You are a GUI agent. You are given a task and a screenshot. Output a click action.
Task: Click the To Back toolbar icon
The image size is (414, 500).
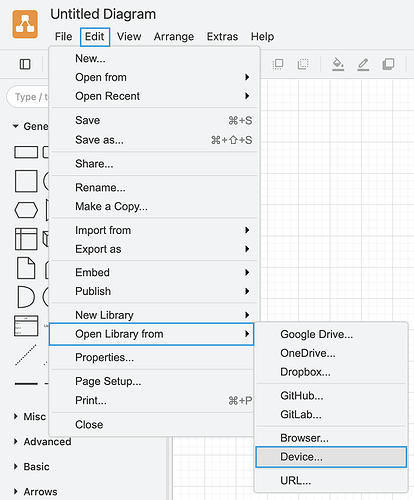pyautogui.click(x=303, y=64)
